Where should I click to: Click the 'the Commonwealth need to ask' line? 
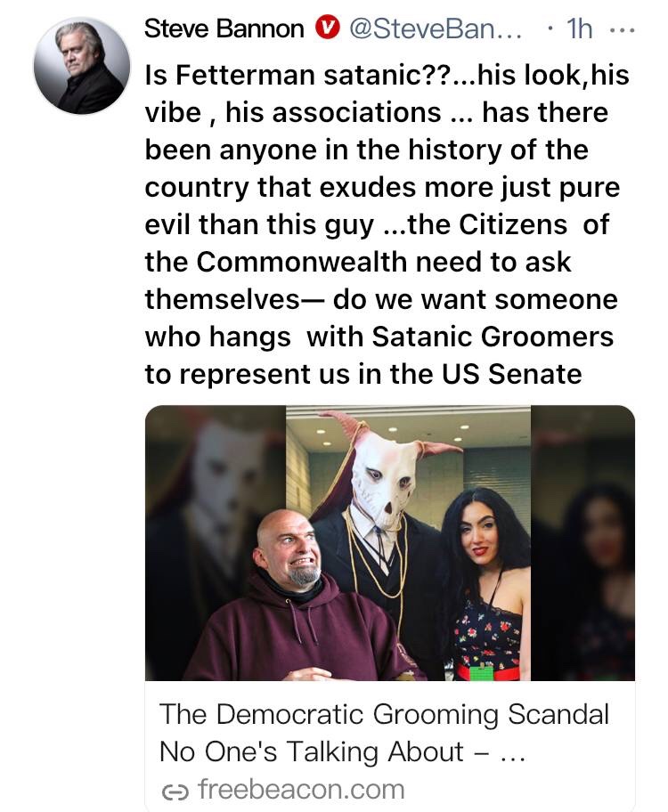(x=357, y=262)
